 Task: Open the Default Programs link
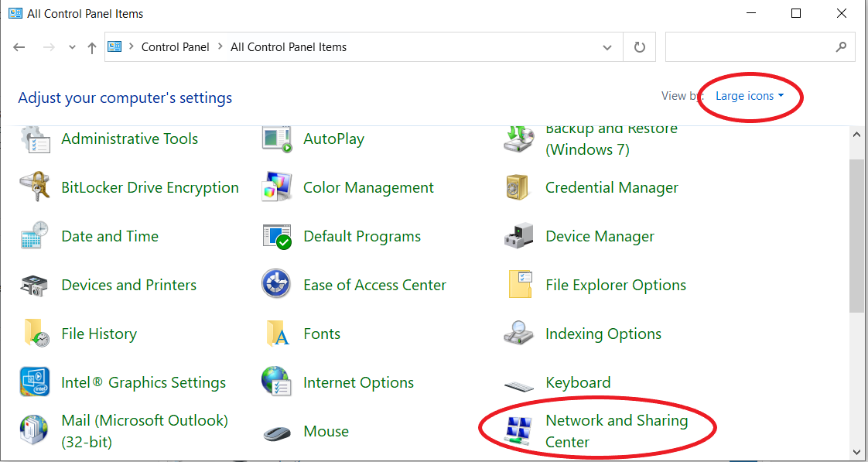tap(362, 237)
